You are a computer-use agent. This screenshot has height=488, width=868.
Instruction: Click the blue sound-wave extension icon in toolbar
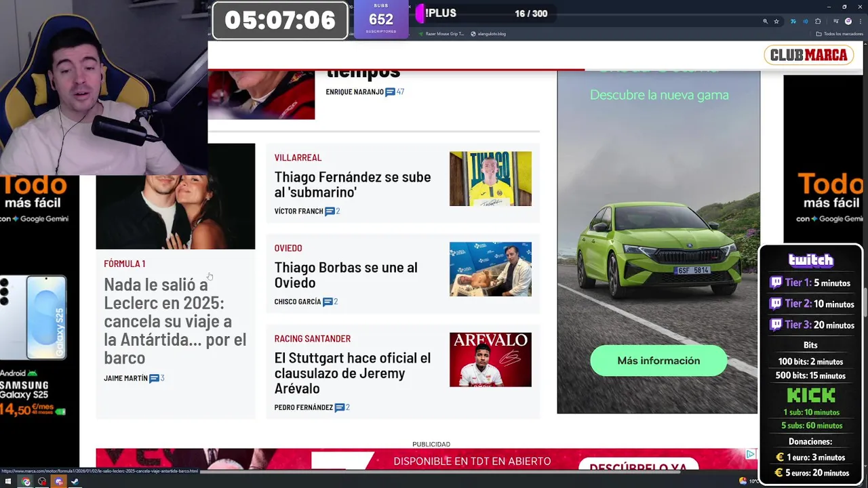click(806, 21)
